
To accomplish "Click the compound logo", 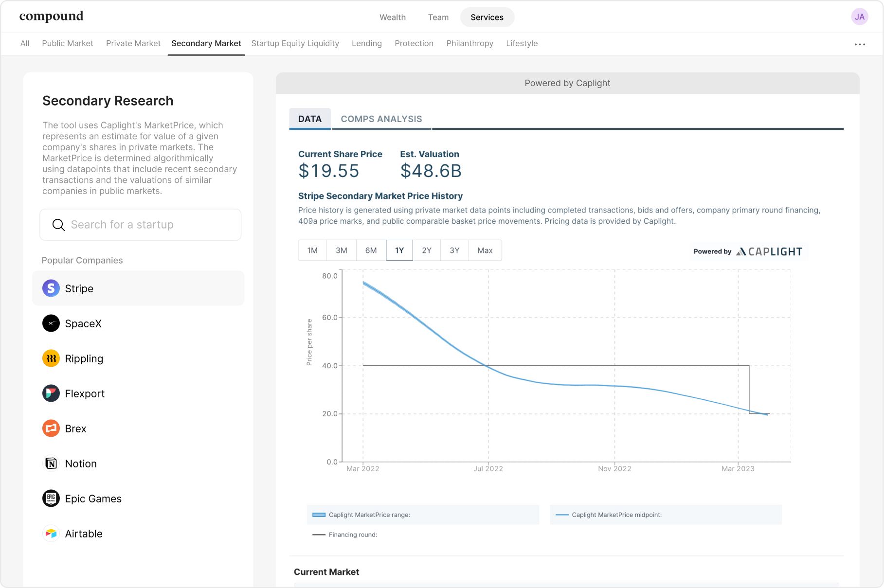I will point(52,17).
